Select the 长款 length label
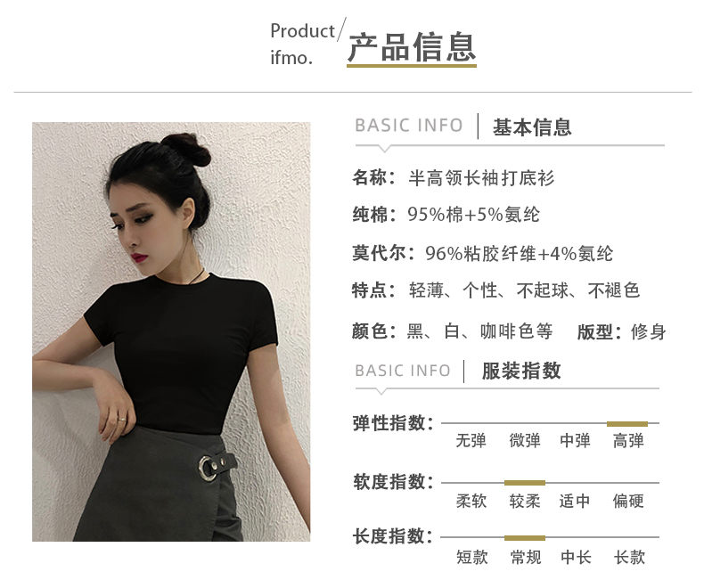This screenshot has height=588, width=704. pos(629,557)
